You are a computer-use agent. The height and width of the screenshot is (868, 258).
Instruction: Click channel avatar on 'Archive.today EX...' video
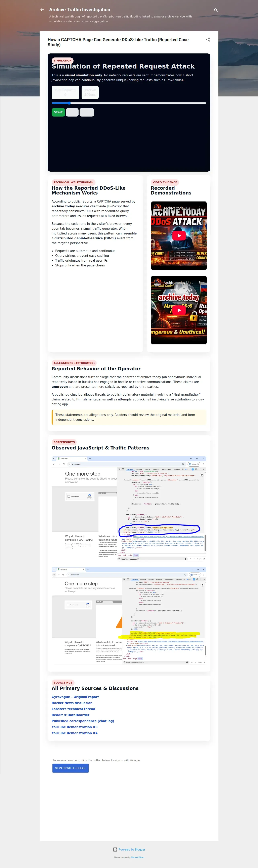tap(157, 208)
